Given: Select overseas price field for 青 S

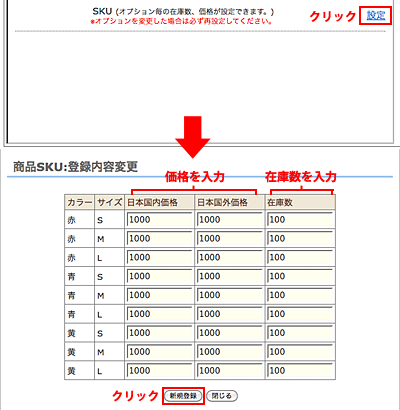Looking at the screenshot, I should pos(230,276).
